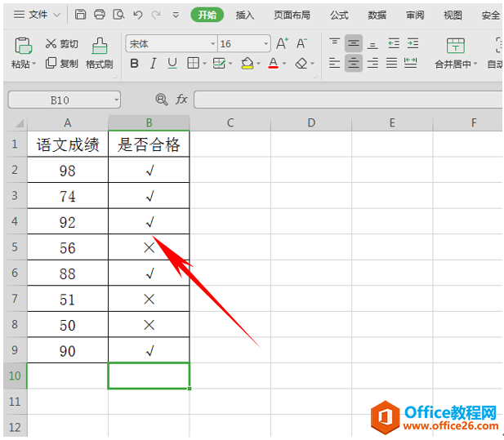The image size is (504, 440).
Task: Decrease font size with A- icon
Action: tap(301, 43)
